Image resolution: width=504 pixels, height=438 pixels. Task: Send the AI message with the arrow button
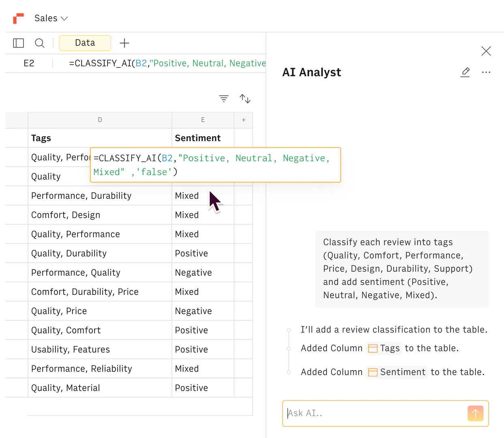point(475,413)
